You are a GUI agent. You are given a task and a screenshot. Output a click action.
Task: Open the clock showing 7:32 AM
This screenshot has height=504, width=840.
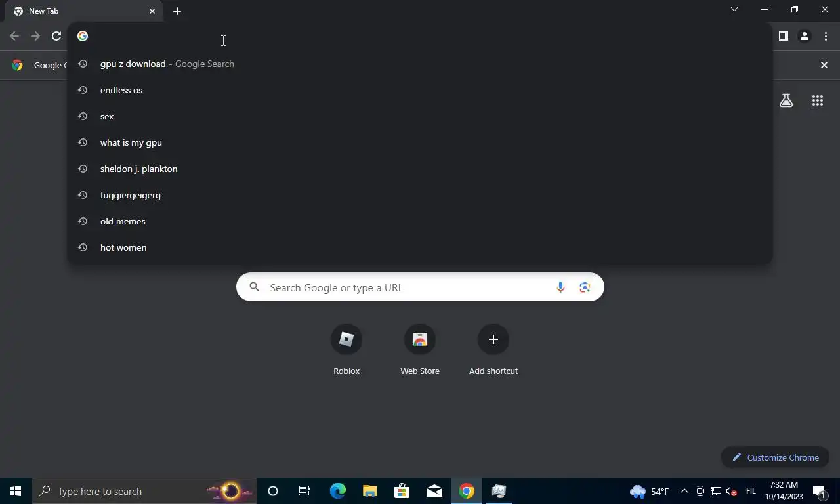784,491
